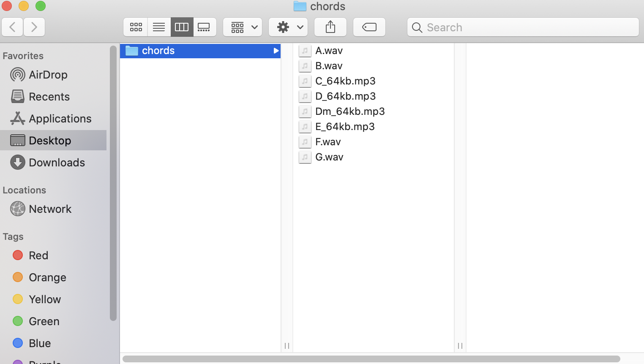
Task: Open the grouping options dropdown
Action: (243, 27)
